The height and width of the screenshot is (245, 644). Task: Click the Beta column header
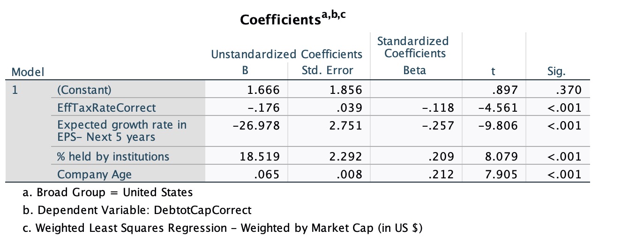[415, 71]
